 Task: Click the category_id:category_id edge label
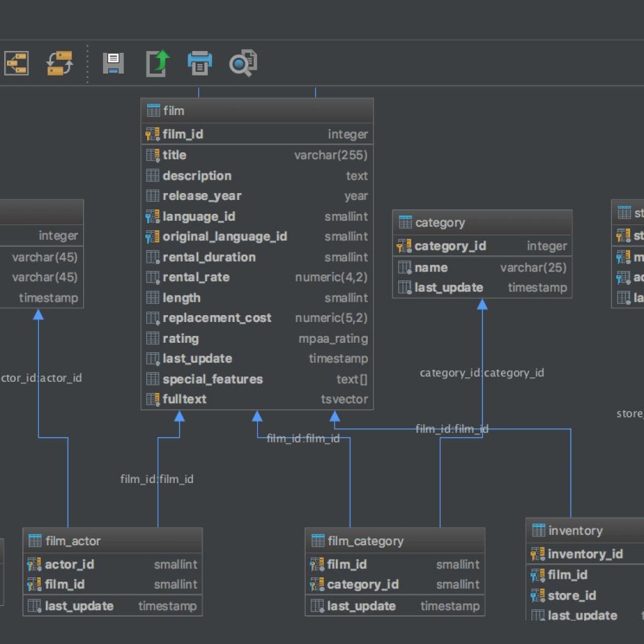click(482, 372)
